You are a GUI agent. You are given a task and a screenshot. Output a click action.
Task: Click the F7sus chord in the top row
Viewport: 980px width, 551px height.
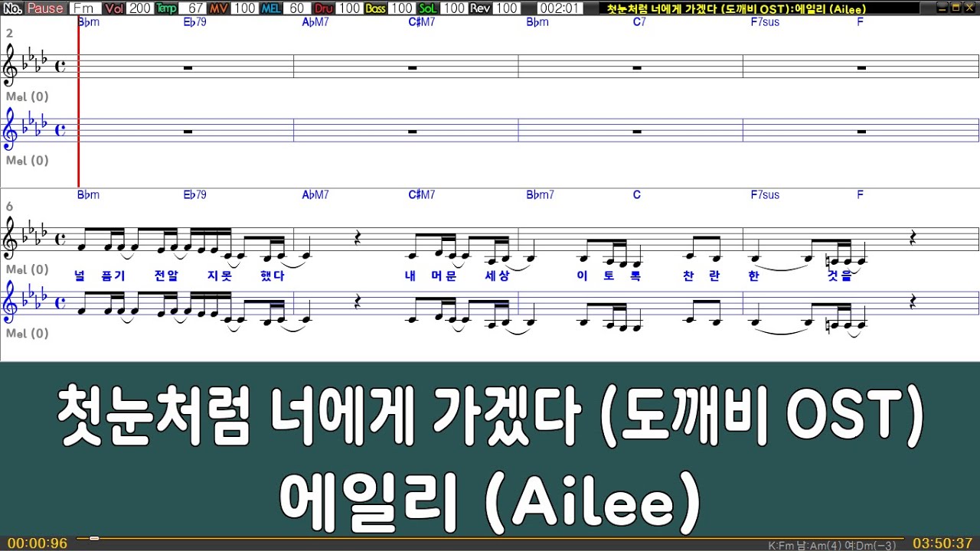click(766, 22)
